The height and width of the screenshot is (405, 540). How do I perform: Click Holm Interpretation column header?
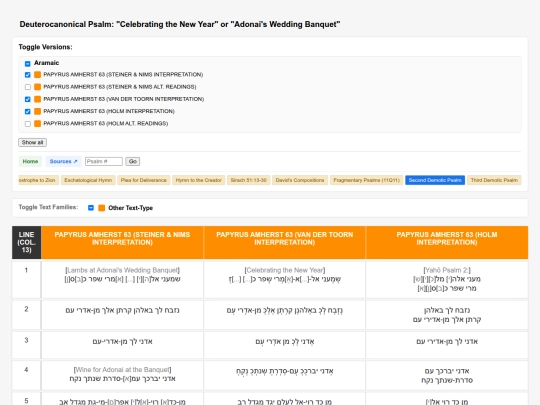tap(447, 242)
